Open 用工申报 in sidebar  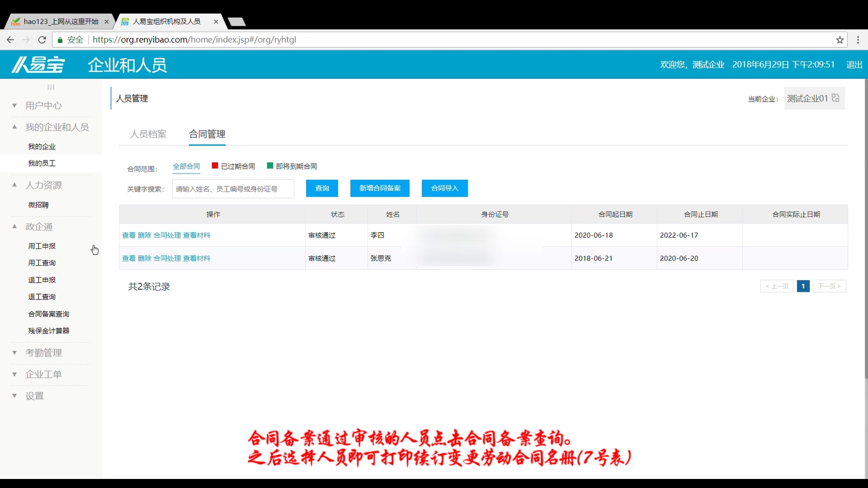tap(42, 246)
